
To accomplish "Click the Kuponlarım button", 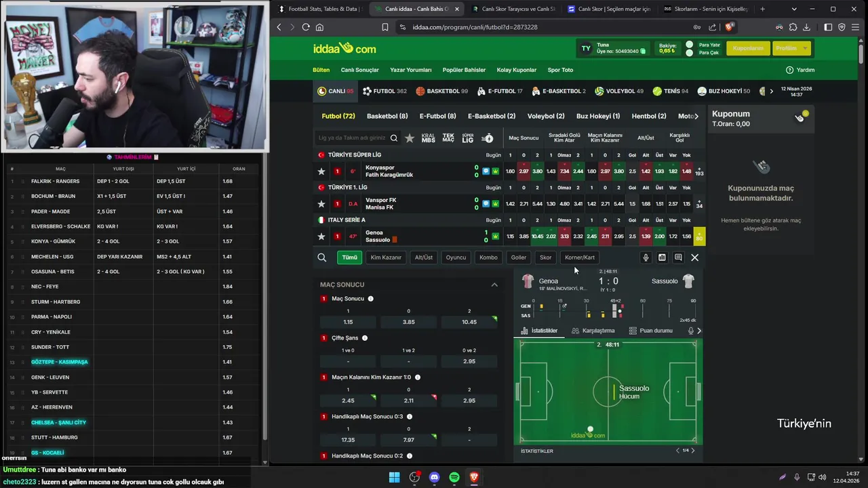I will pos(748,48).
